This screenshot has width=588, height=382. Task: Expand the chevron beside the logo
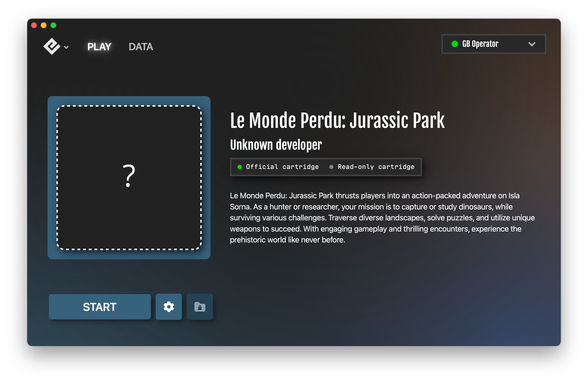66,47
